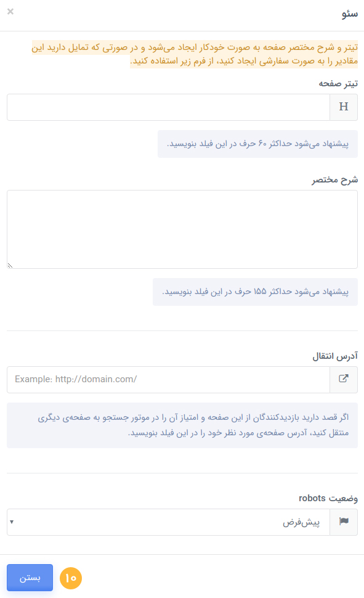Focus the redirect URL field with domain.com placeholder
The image size is (364, 598).
[168, 380]
